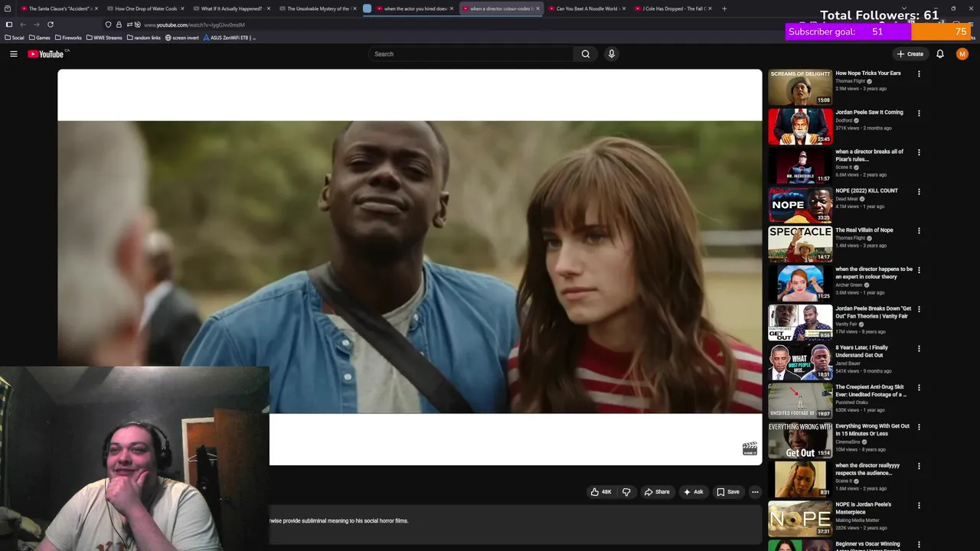The height and width of the screenshot is (551, 980).
Task: Switch to 'Can You Beat A Noodle World' tab
Action: pyautogui.click(x=586, y=8)
